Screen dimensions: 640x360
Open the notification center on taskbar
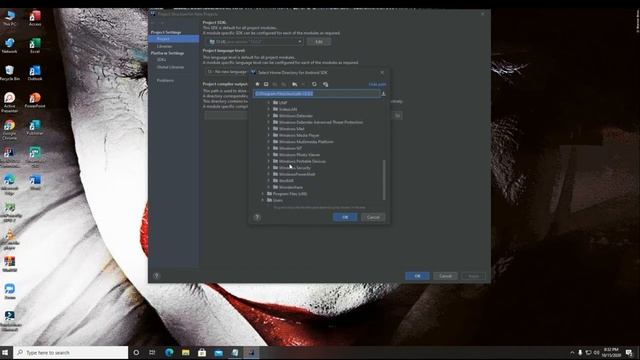(x=629, y=352)
